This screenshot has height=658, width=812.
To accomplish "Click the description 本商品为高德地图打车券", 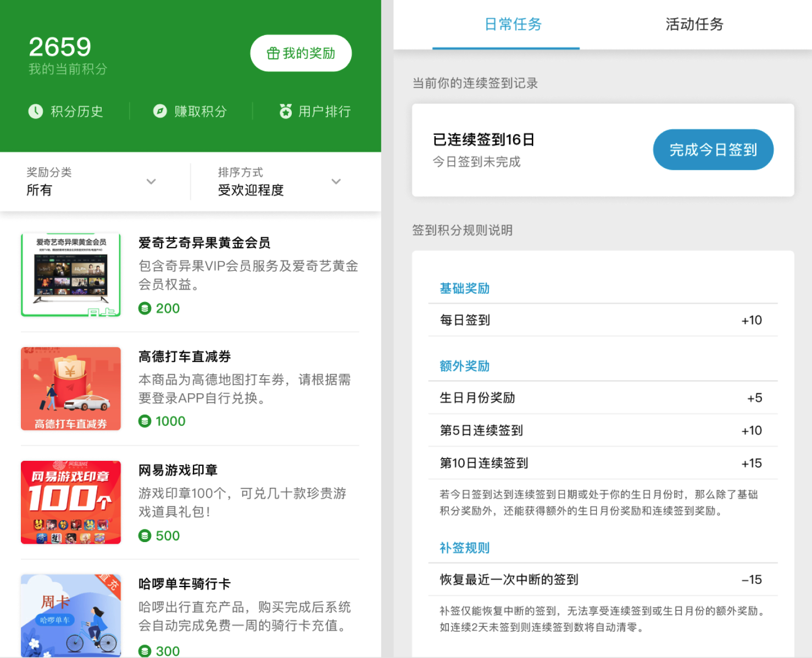I will pos(244,388).
